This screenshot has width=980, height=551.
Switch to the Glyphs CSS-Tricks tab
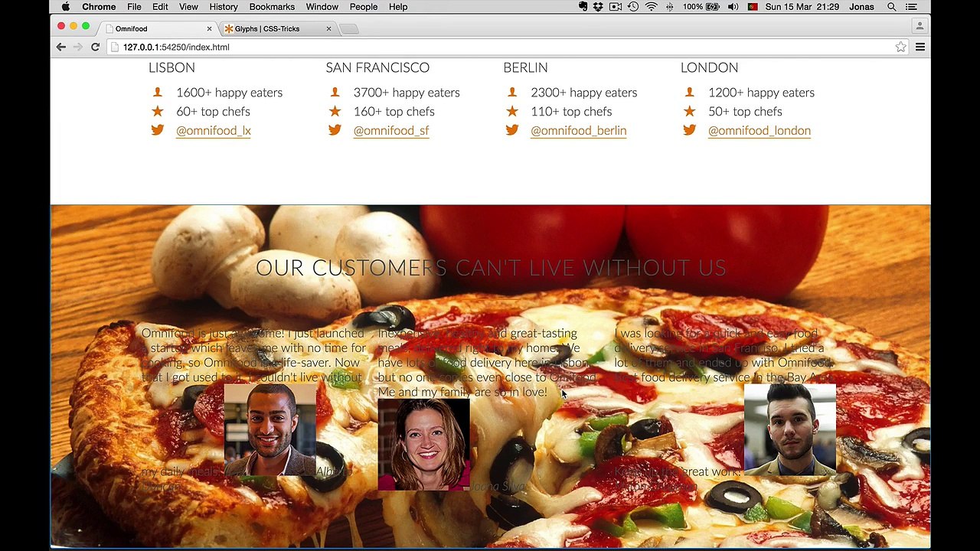pos(277,29)
